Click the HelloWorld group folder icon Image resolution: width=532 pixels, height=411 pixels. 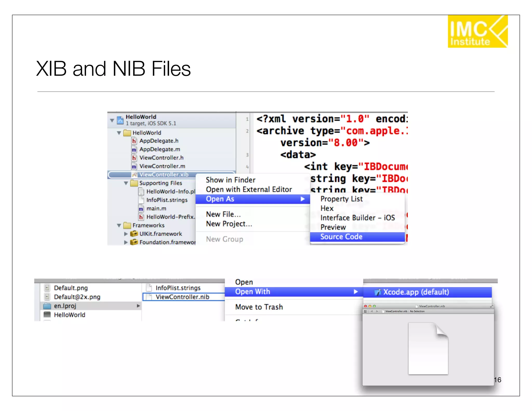[x=127, y=133]
